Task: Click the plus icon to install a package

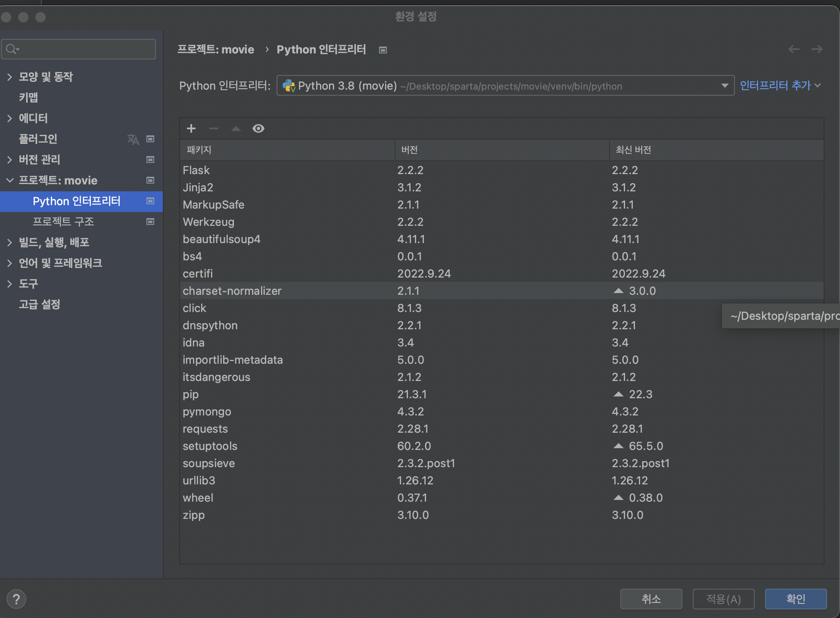Action: 191,128
